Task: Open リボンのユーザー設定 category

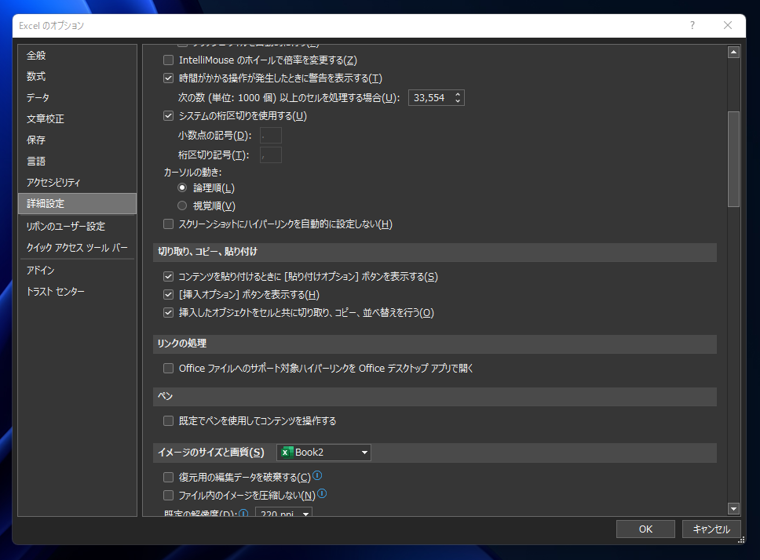Action: click(77, 226)
